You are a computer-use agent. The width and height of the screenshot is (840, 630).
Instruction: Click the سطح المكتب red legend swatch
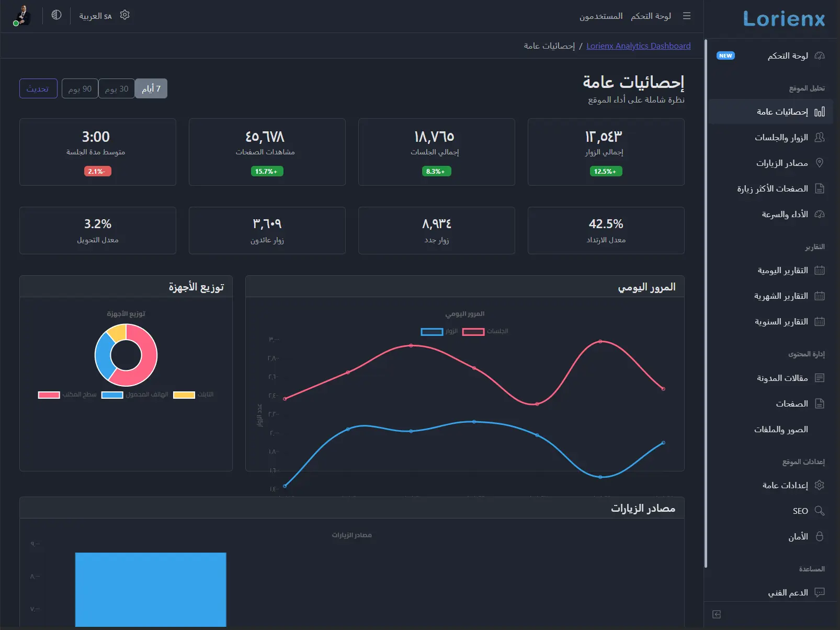coord(49,395)
